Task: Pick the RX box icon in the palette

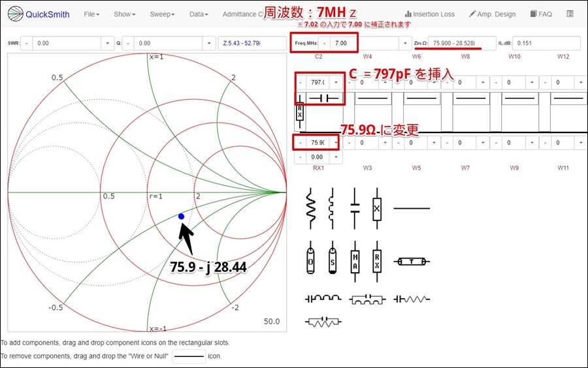Action: coord(377,261)
